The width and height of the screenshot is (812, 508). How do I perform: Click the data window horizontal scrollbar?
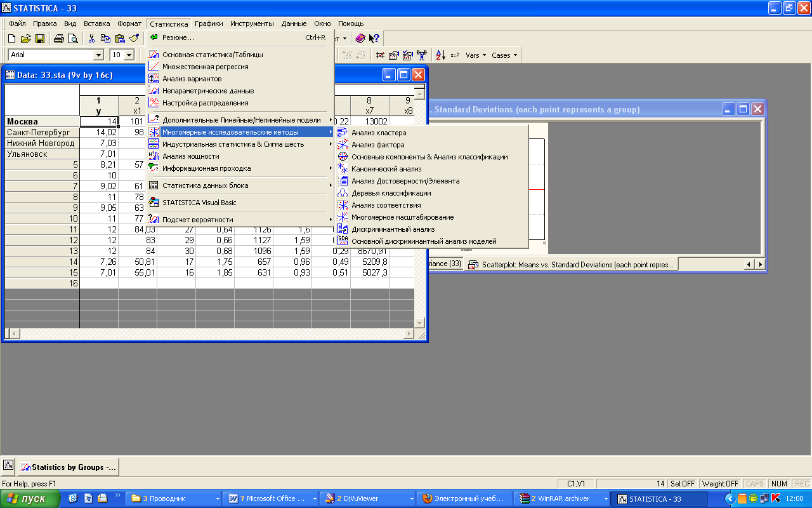209,333
